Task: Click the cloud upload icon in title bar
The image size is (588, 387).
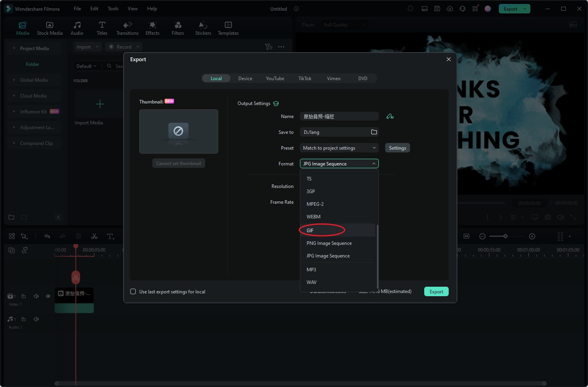Action: [450, 9]
